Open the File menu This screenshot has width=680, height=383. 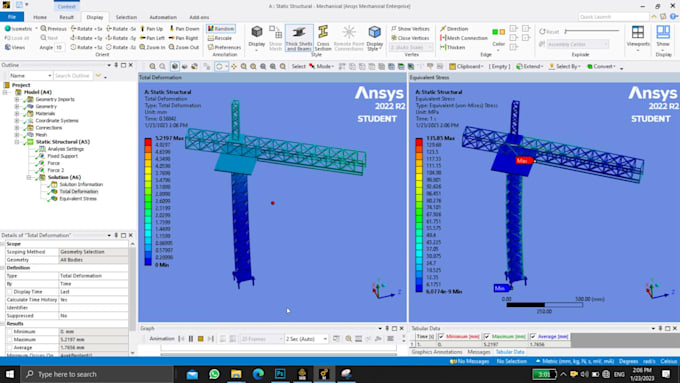click(12, 17)
